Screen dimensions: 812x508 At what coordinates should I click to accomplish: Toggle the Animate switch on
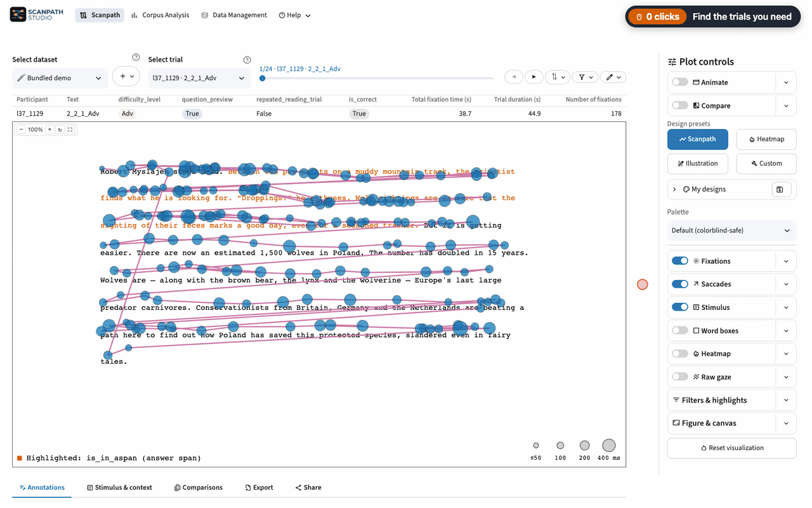(680, 83)
